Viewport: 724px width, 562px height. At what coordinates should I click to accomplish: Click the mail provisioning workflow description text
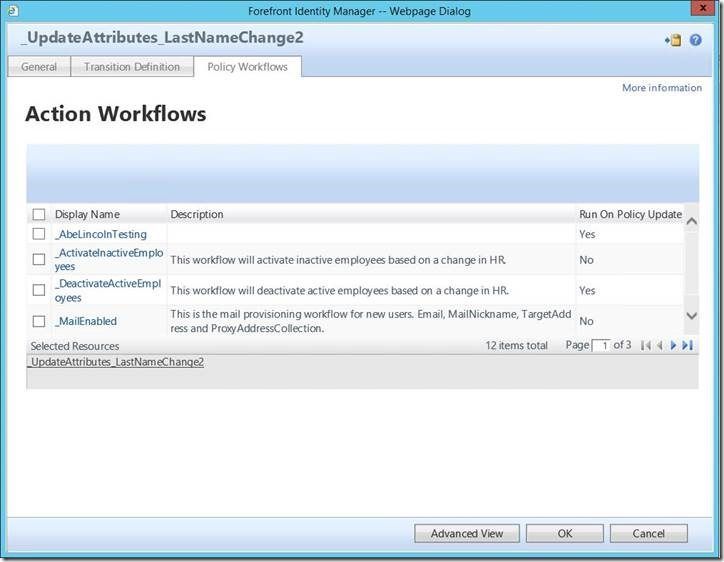pos(371,321)
